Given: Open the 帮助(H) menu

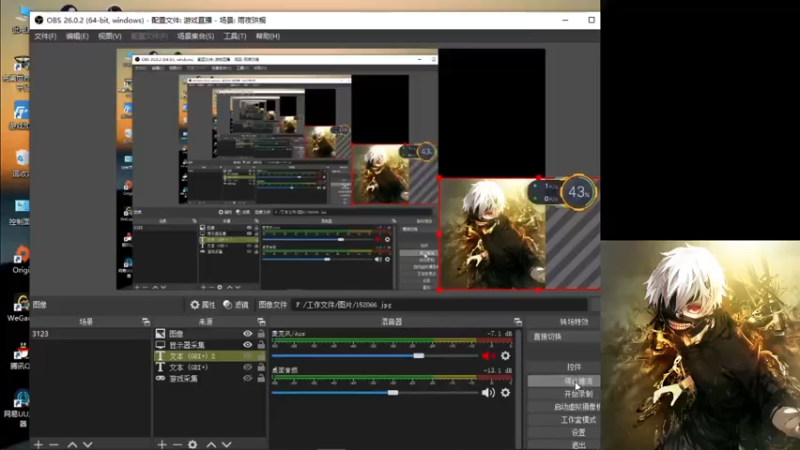Looking at the screenshot, I should (268, 36).
